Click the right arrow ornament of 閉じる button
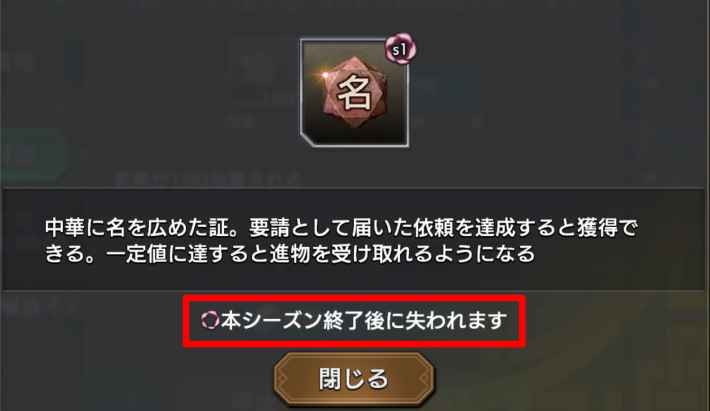 [x=425, y=378]
